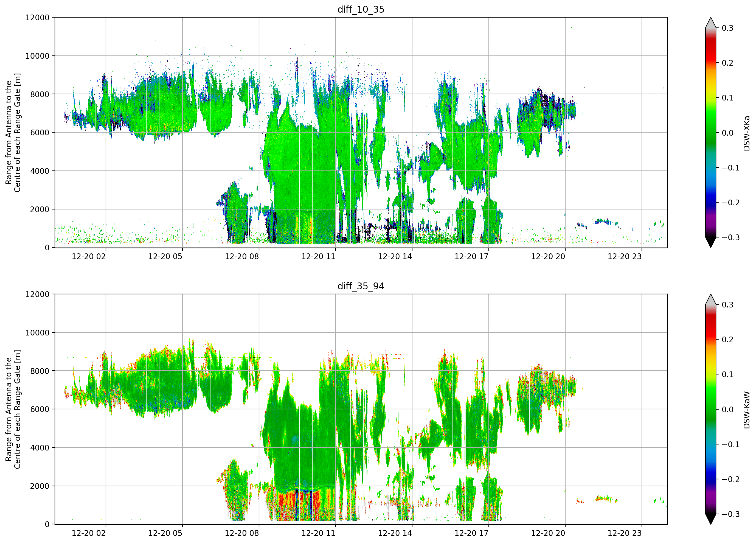Screen dimensions: 756x543
Task: Click the 12-20 02 tick on top plot
Action: tap(89, 256)
